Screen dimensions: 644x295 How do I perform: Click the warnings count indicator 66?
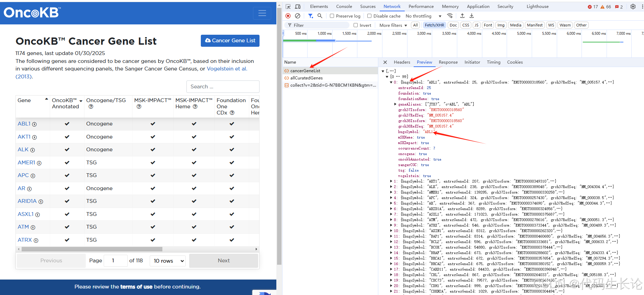tap(606, 7)
